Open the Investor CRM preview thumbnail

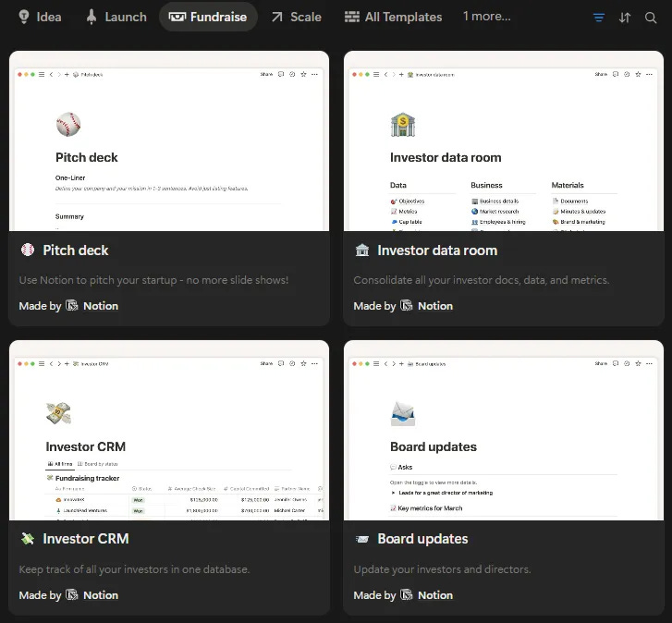[x=169, y=431]
